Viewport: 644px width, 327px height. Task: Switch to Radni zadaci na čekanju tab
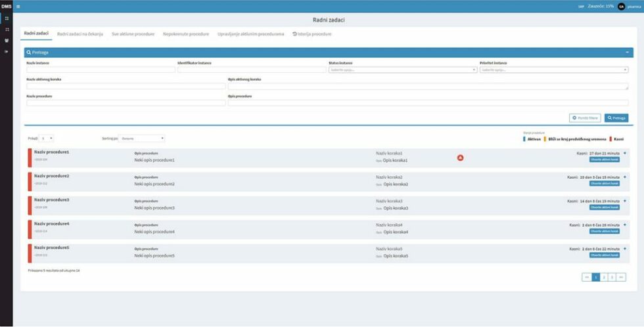tap(80, 34)
